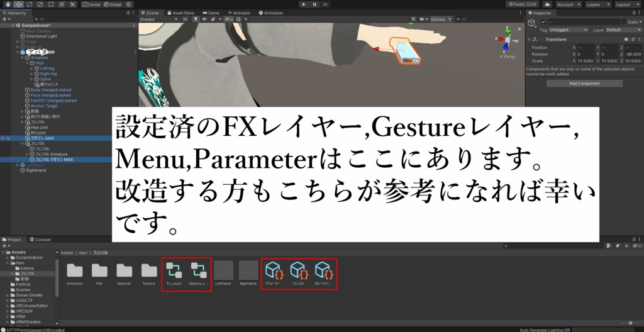The width and height of the screenshot is (644, 332).
Task: Click the scene view search field
Action: point(489,19)
